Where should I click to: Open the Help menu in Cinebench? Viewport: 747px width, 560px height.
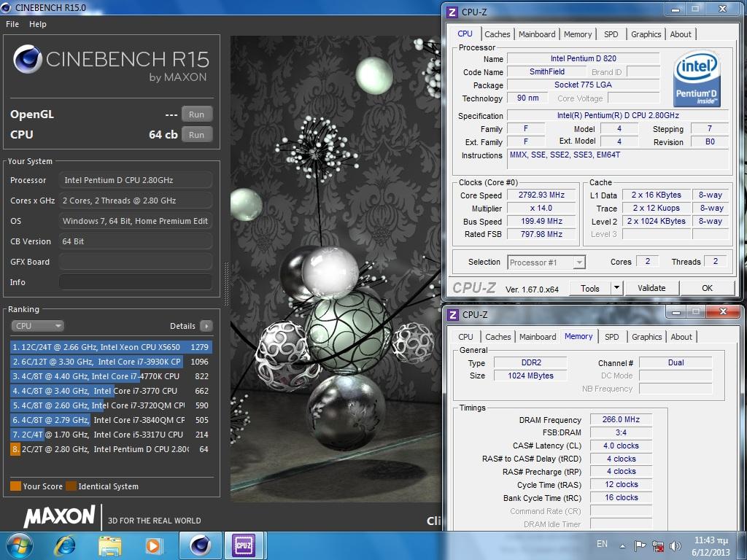pos(38,24)
